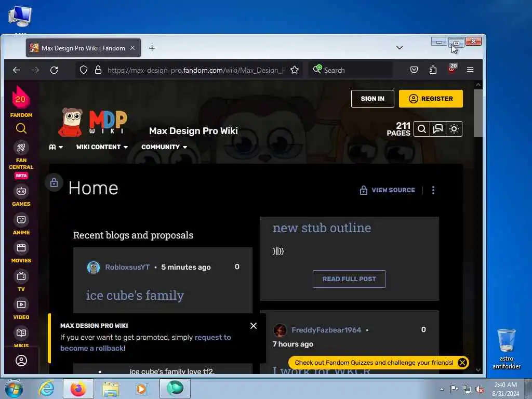The width and height of the screenshot is (532, 399).
Task: Click the REGISTER button
Action: tap(431, 99)
